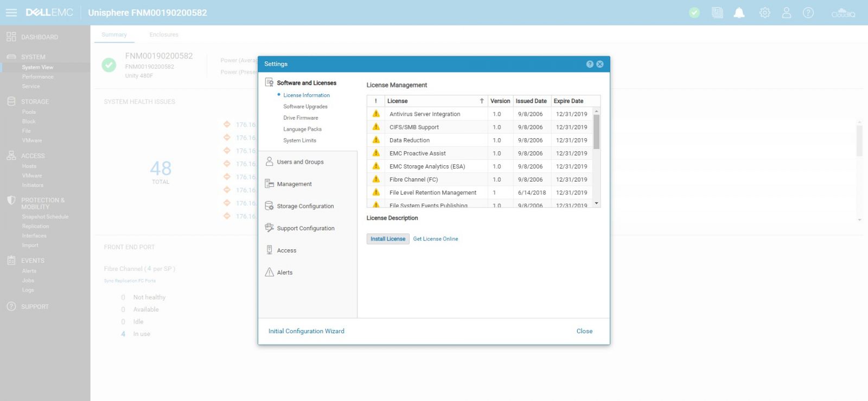Viewport: 868px width, 401px height.
Task: Open the Get License Online link
Action: tap(435, 239)
